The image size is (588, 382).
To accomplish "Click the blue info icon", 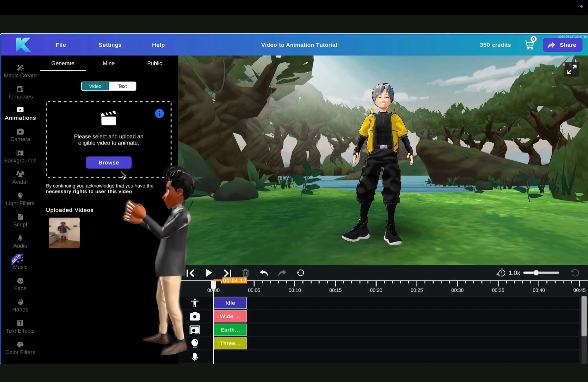I will 159,113.
